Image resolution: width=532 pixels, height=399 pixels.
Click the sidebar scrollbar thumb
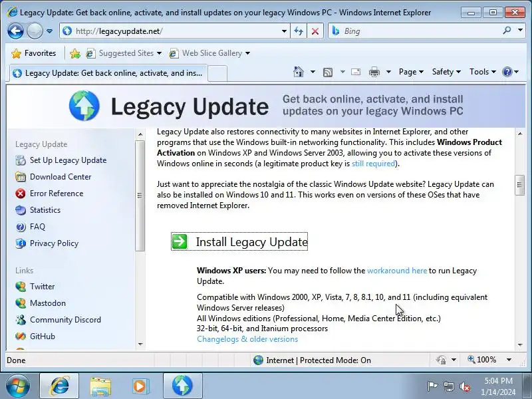(x=140, y=196)
